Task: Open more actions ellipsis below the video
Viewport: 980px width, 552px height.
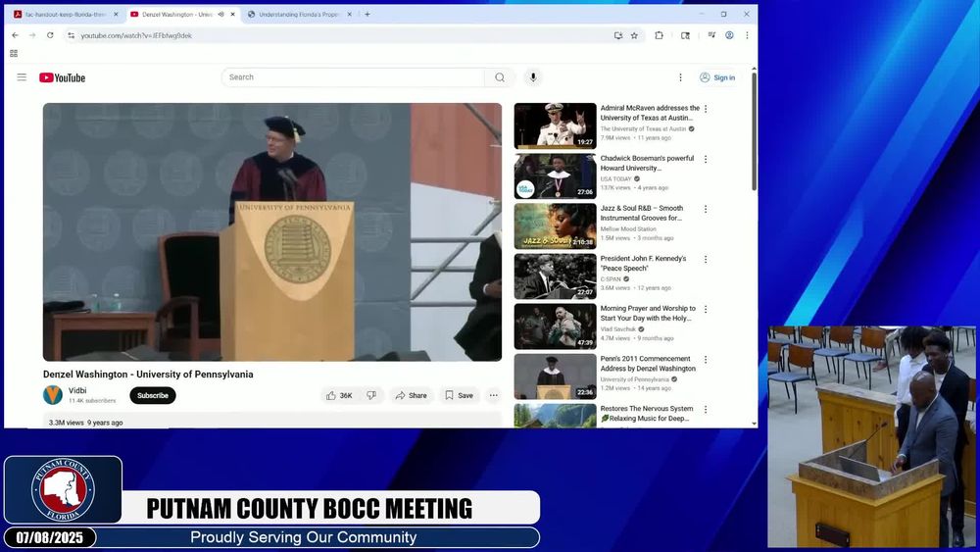Action: click(x=494, y=396)
